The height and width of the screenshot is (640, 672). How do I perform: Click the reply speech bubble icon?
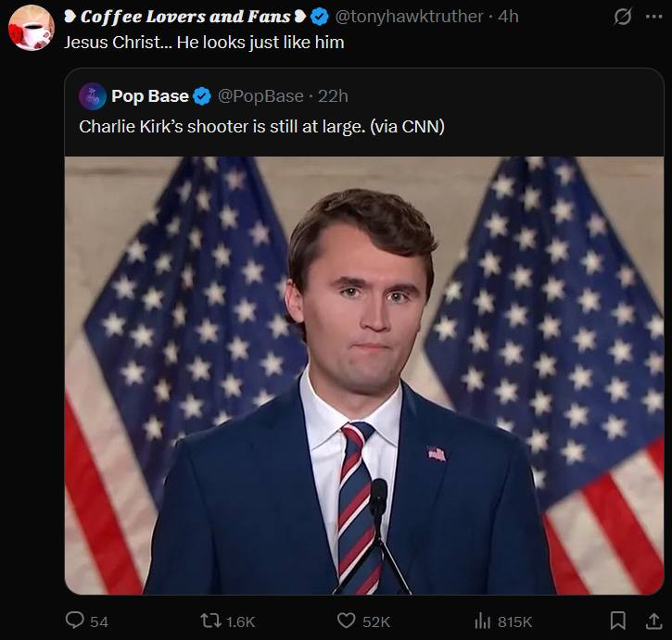pyautogui.click(x=75, y=621)
